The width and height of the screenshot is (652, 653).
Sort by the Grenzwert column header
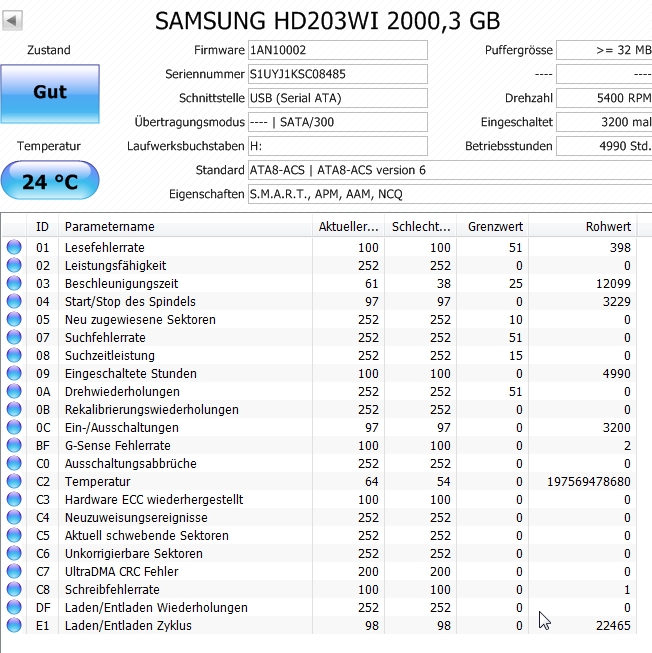pos(493,227)
